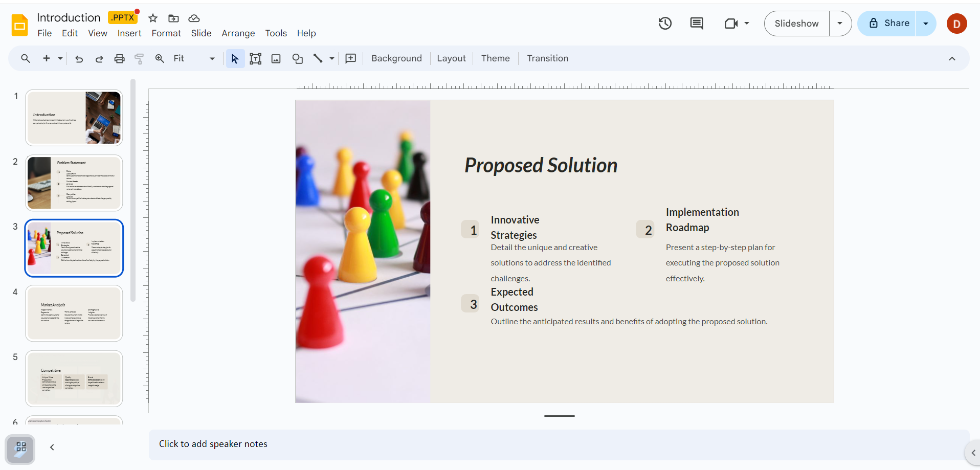Click the zoom magnifier tool
The height and width of the screenshot is (470, 980).
(x=160, y=58)
